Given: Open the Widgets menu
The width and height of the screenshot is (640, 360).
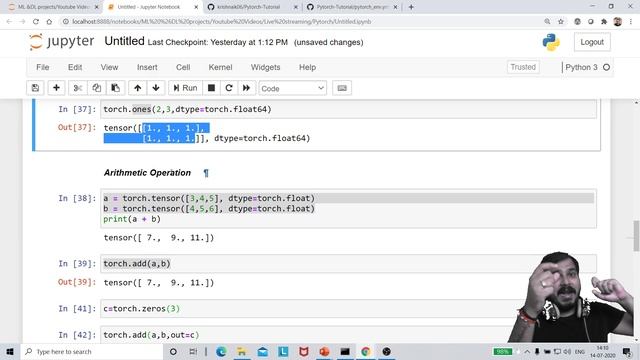Looking at the screenshot, I should [x=265, y=67].
